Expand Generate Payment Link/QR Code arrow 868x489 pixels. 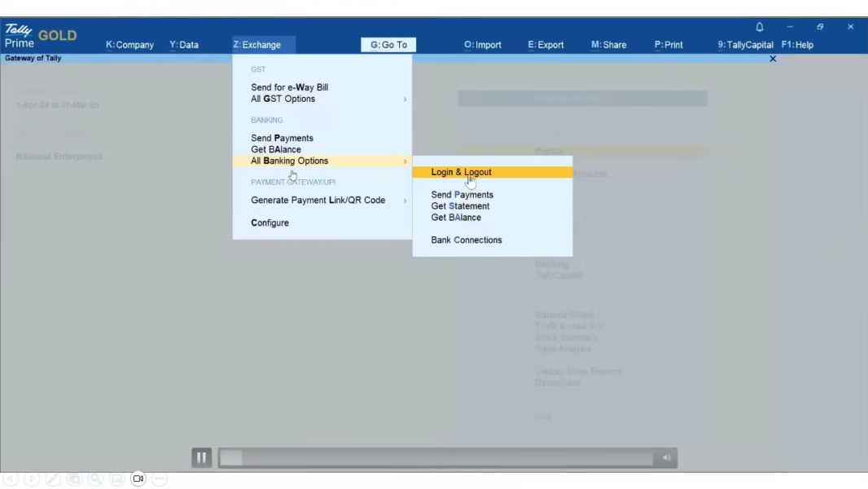click(405, 200)
